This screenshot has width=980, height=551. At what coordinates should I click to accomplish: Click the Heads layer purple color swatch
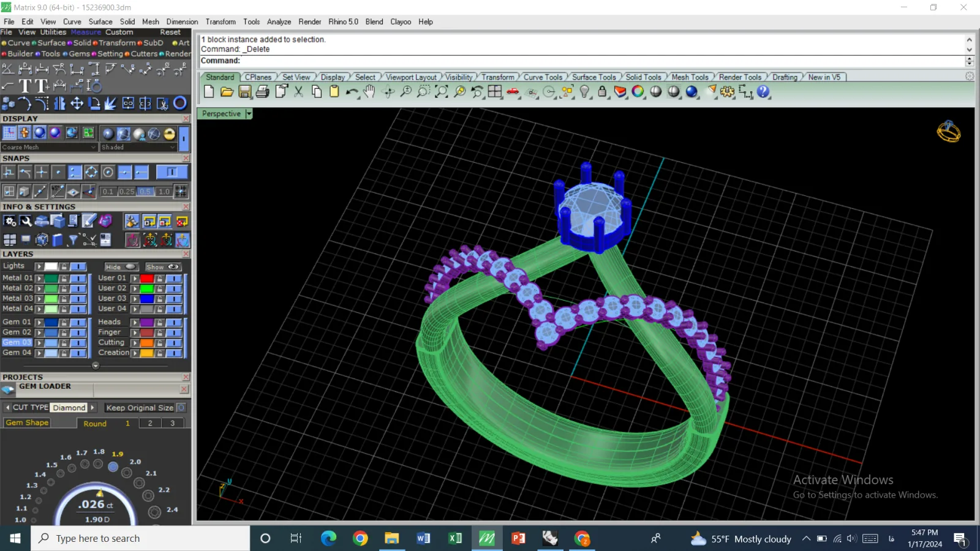tap(147, 323)
